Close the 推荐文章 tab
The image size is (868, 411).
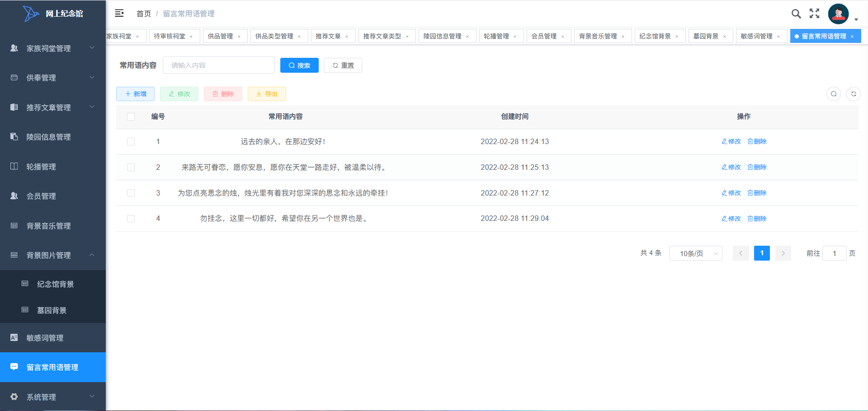click(347, 37)
